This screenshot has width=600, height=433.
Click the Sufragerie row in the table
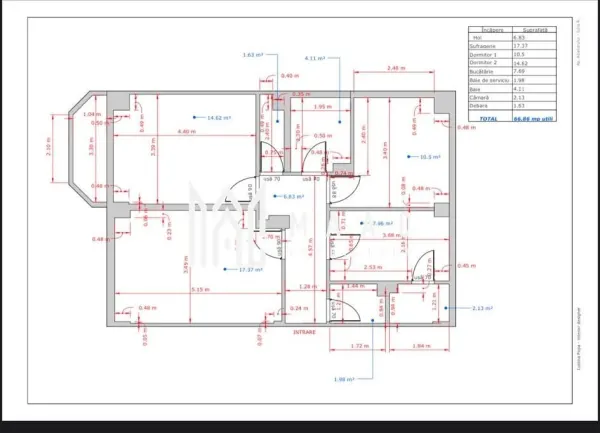pyautogui.click(x=512, y=46)
